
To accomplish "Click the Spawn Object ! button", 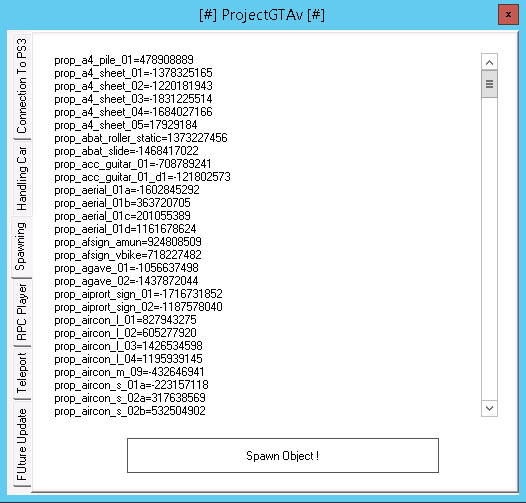I will [x=283, y=456].
